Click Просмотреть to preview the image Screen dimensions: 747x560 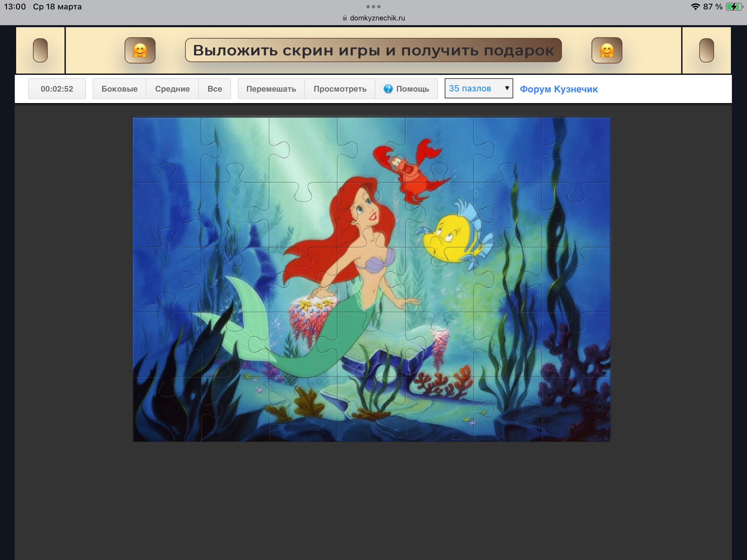pyautogui.click(x=340, y=89)
